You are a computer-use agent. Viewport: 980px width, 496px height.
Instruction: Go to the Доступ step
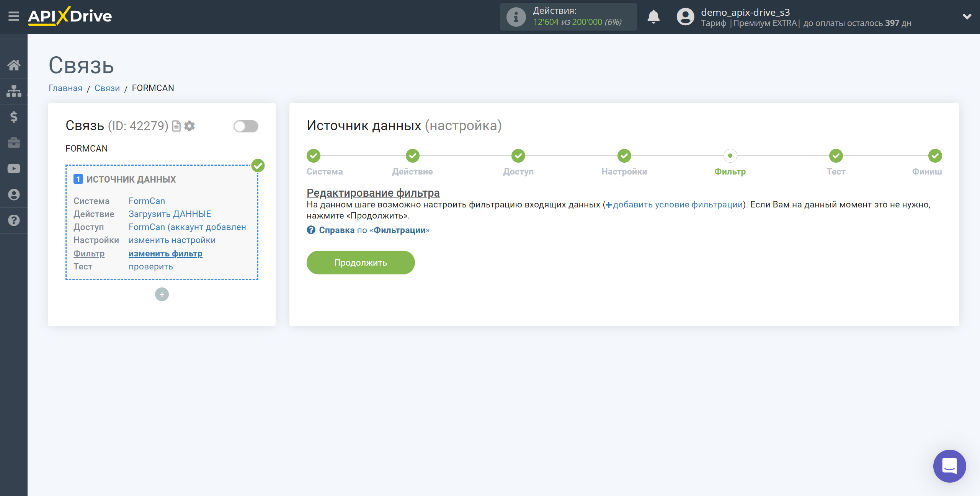tap(518, 163)
